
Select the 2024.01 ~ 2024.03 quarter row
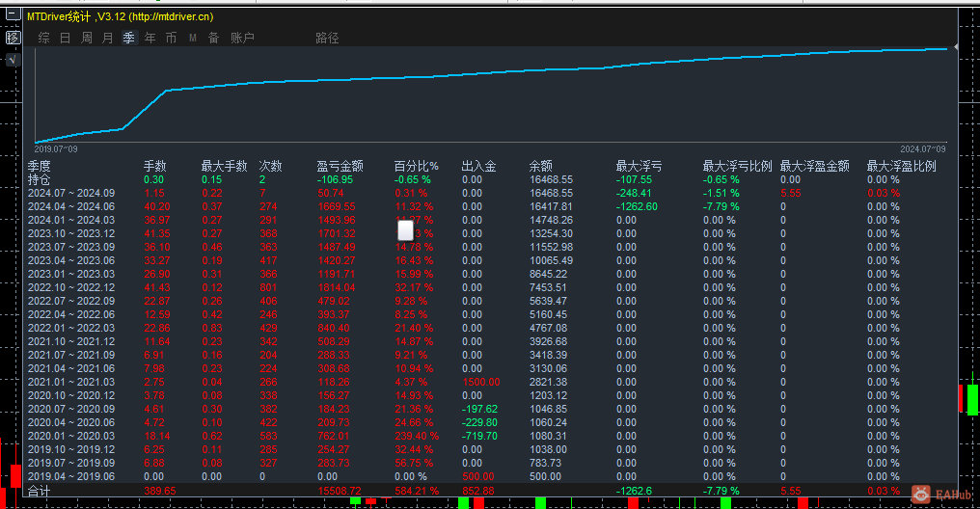pos(489,221)
